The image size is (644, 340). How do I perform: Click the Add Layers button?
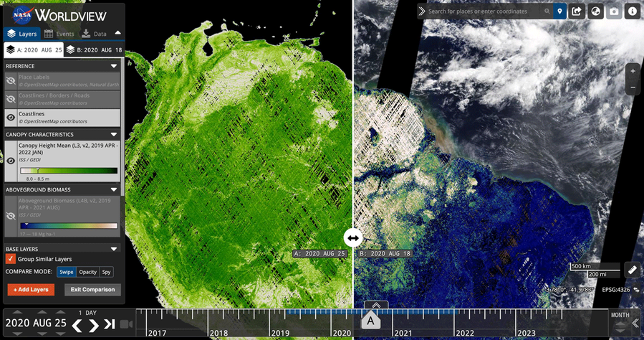click(31, 290)
